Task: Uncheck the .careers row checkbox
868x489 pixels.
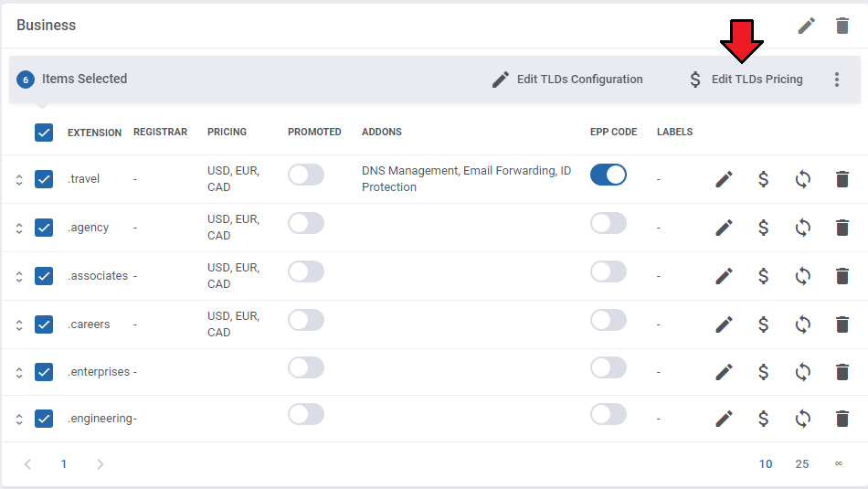Action: 44,324
